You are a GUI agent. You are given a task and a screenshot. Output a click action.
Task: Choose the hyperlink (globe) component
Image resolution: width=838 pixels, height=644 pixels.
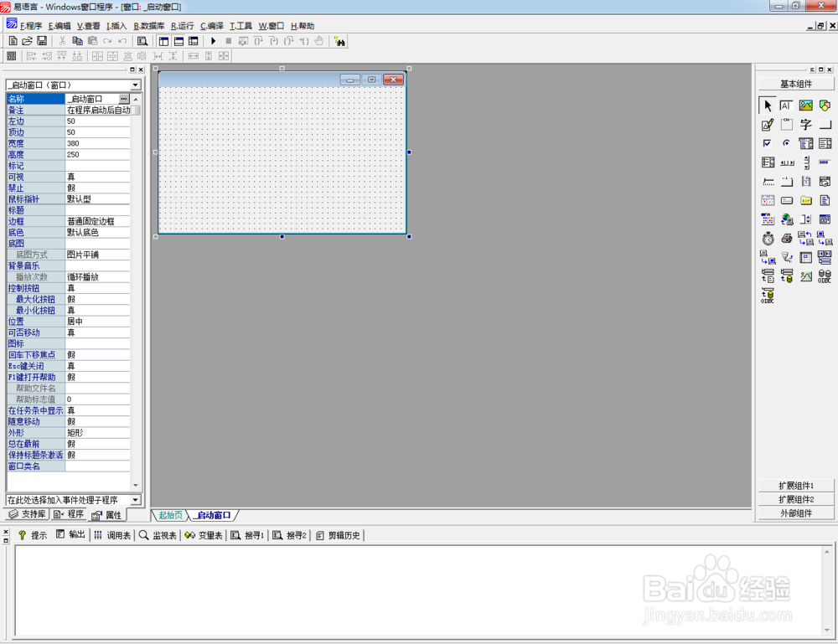(786, 219)
